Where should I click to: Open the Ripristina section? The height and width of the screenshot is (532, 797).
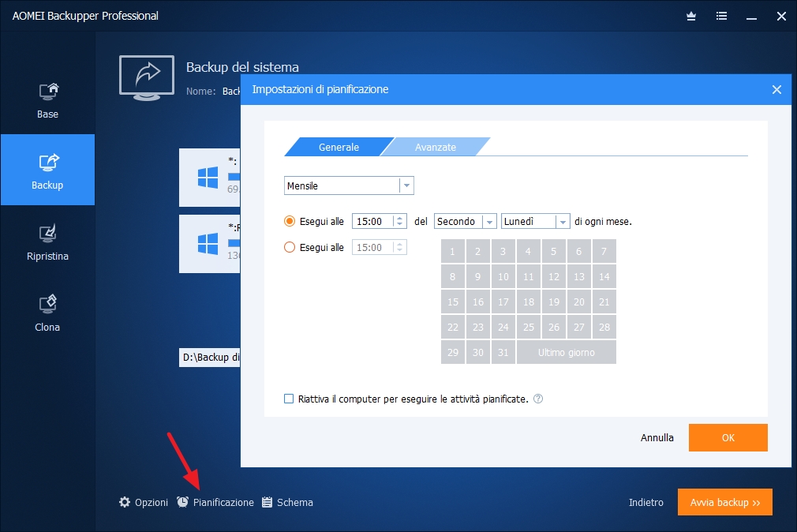[x=48, y=242]
